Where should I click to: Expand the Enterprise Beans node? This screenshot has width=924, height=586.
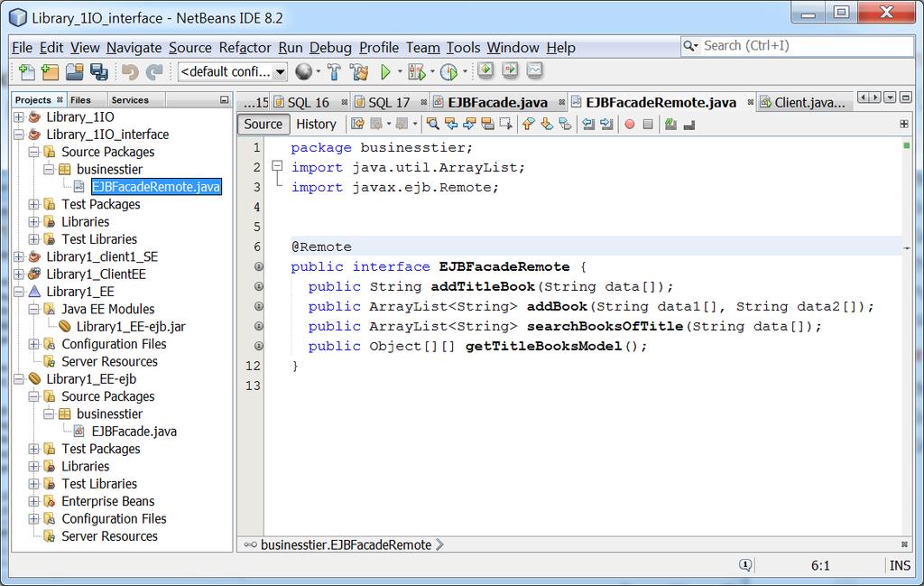coord(33,501)
